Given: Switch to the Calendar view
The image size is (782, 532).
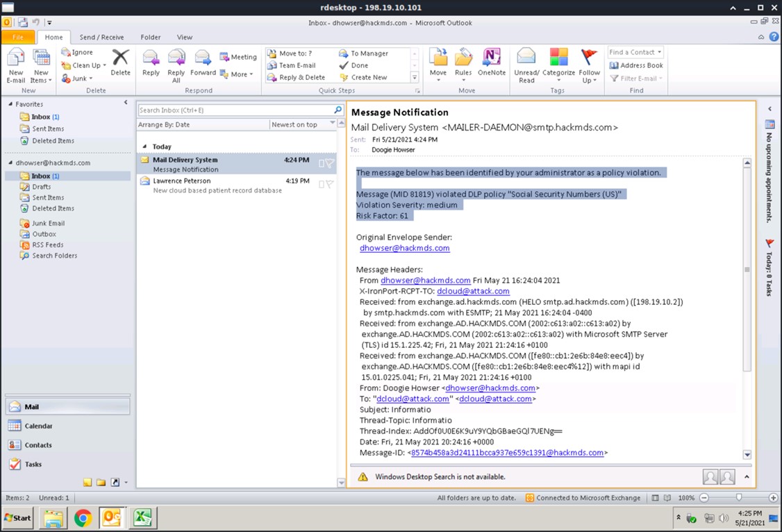Looking at the screenshot, I should [x=68, y=426].
